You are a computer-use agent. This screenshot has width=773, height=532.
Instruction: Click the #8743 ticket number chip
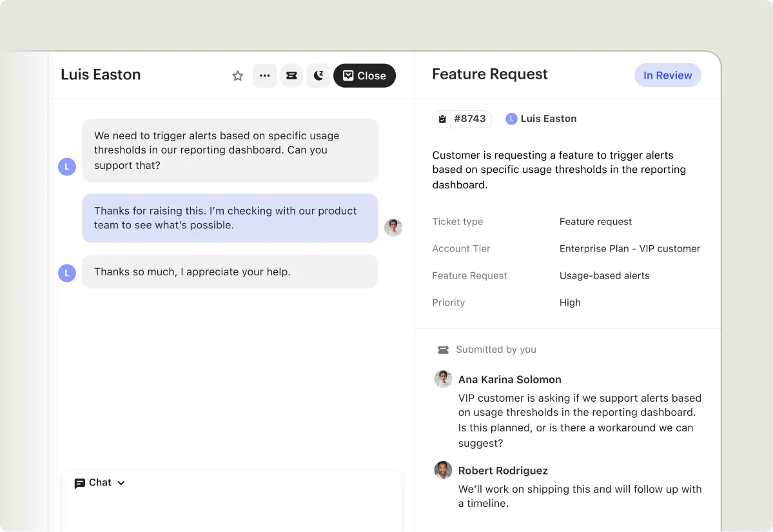coord(471,119)
